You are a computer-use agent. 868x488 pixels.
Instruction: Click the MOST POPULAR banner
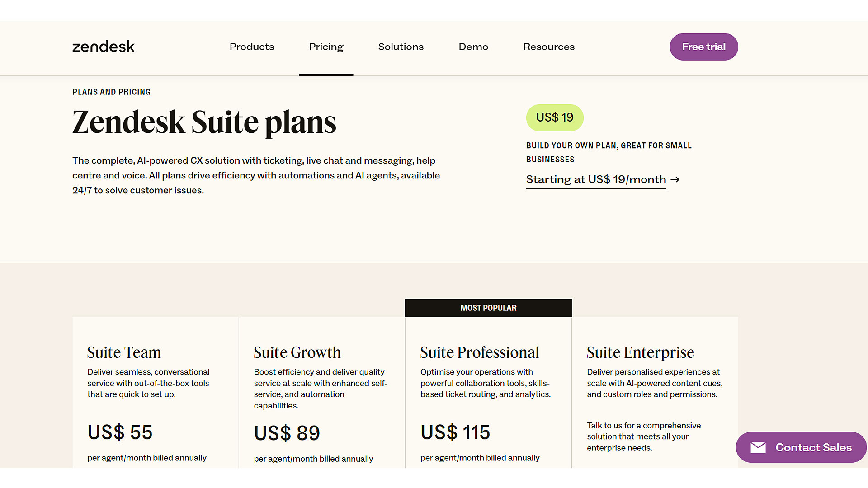[489, 308]
